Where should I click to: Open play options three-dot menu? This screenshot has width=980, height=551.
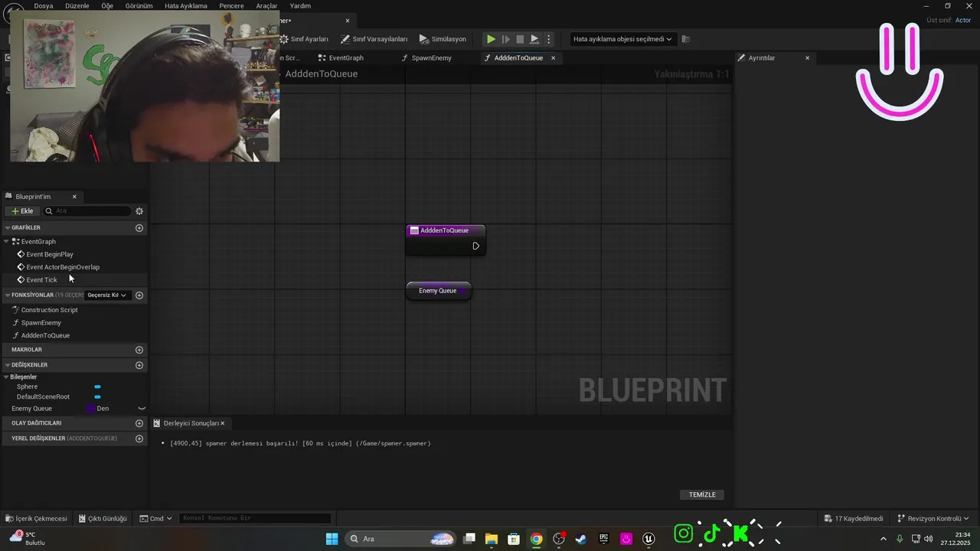[548, 39]
